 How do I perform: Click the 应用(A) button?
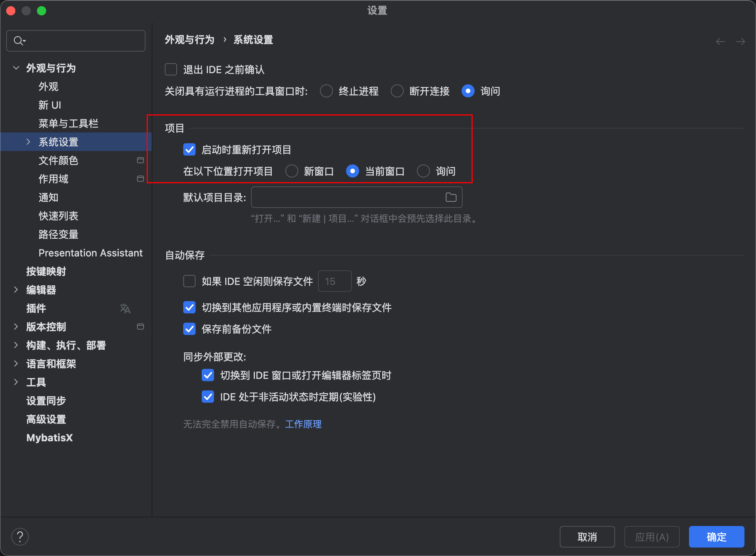(652, 537)
